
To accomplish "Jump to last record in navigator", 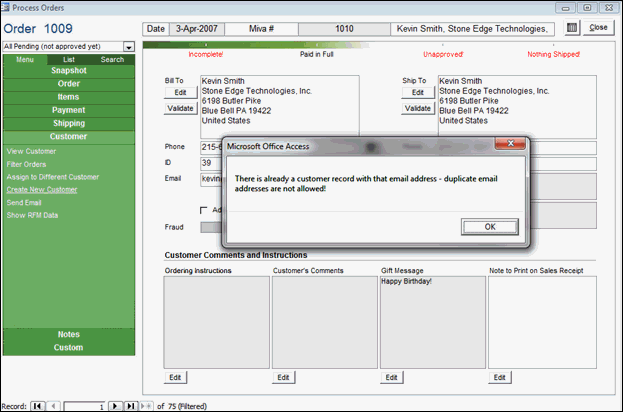I will point(130,405).
